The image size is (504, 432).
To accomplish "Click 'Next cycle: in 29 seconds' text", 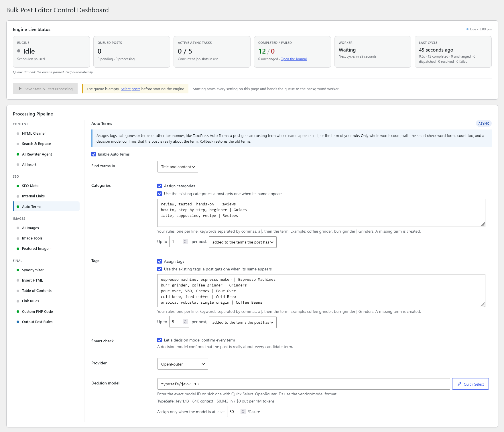I will click(357, 56).
